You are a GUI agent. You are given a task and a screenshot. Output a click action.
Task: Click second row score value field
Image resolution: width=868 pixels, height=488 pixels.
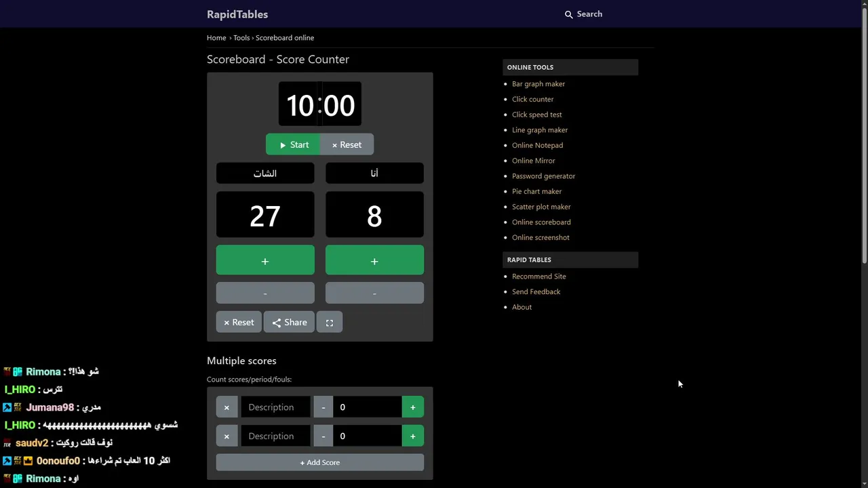[367, 436]
